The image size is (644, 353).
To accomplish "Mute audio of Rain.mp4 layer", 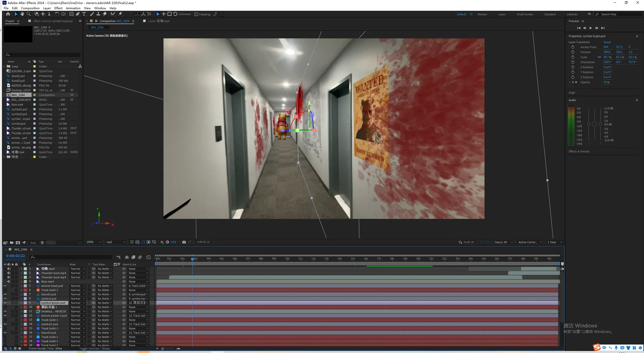I will click(9, 281).
